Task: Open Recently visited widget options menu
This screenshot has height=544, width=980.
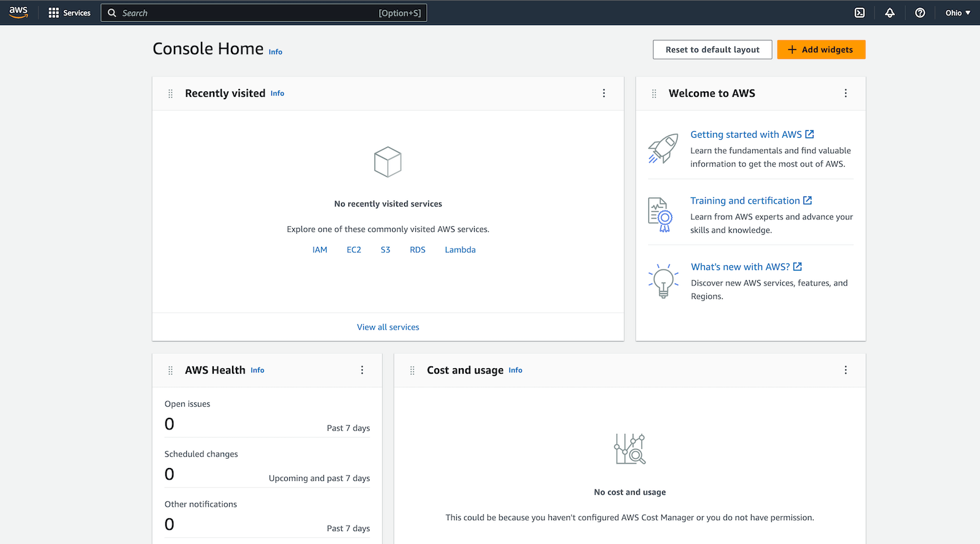Action: 604,93
